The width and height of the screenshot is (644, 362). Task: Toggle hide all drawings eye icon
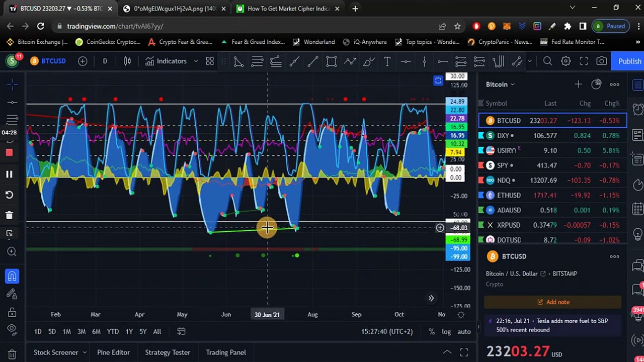(x=12, y=330)
